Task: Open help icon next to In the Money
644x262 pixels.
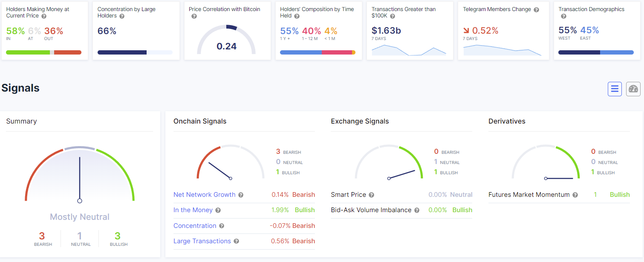Action: 218,210
